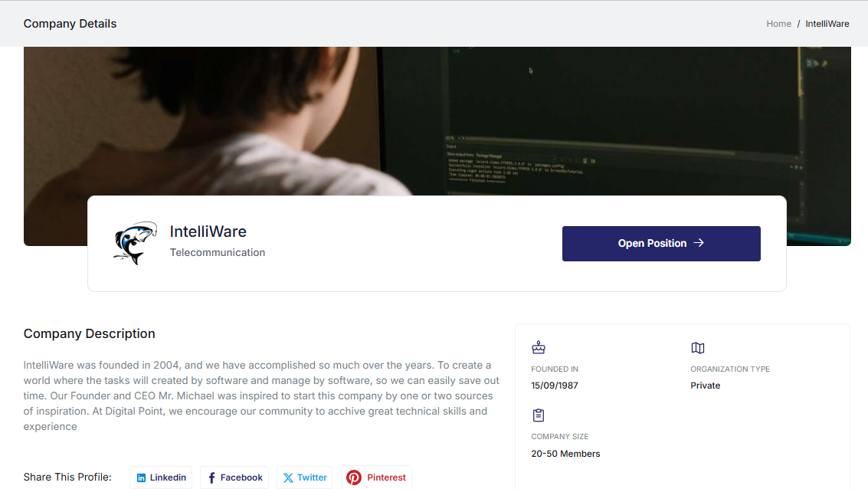Click the LinkedIn icon in share options
868x489 pixels.
tap(141, 478)
